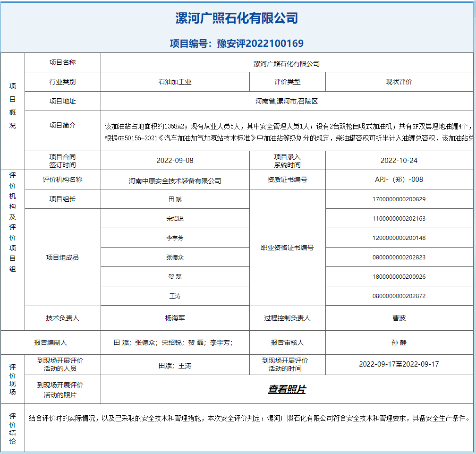This screenshot has width=476, height=454.
Task: Click the 项目地址 label
Action: click(x=62, y=101)
